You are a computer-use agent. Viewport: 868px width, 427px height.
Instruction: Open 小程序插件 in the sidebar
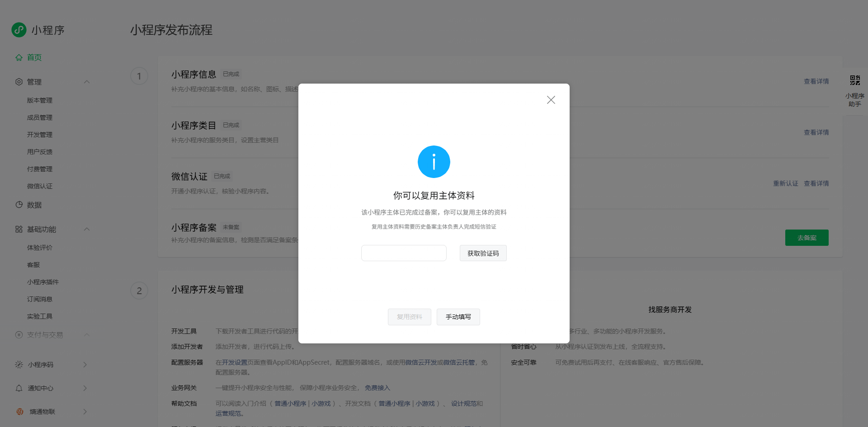click(43, 282)
